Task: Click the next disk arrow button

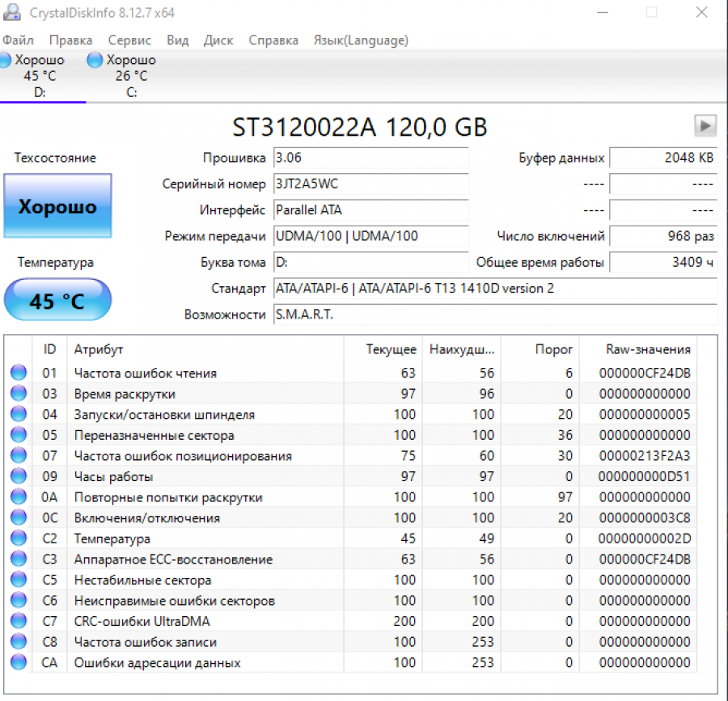Action: click(x=705, y=125)
